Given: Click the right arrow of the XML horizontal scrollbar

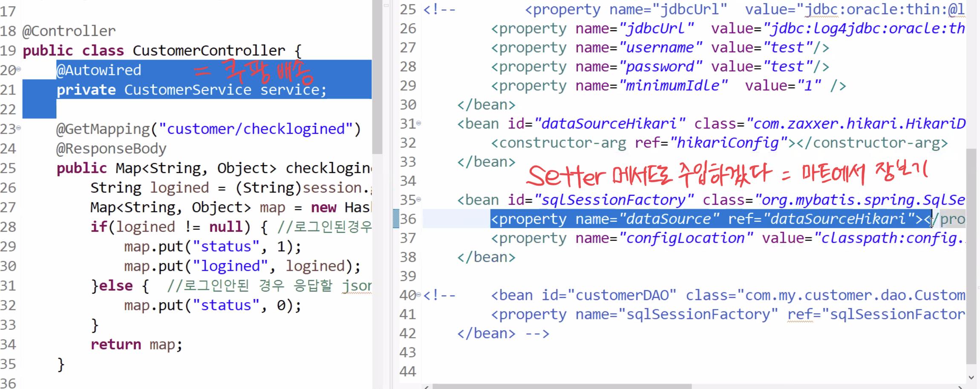Looking at the screenshot, I should click(960, 386).
